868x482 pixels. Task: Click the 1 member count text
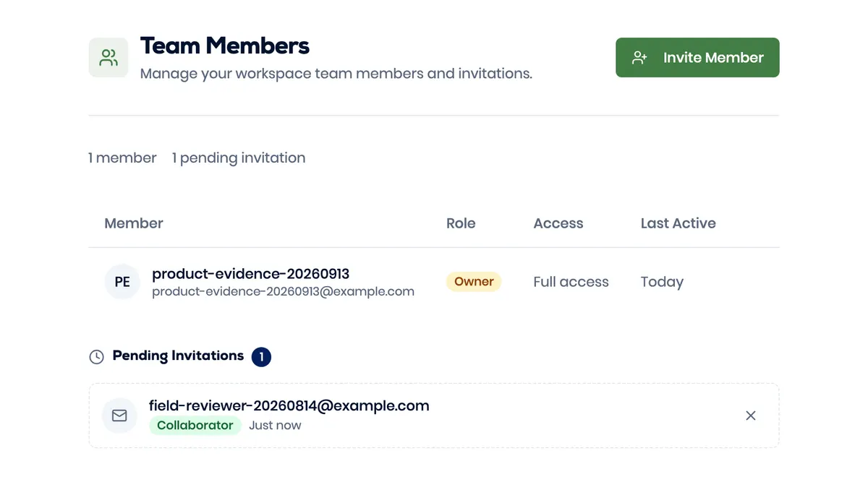tap(122, 158)
